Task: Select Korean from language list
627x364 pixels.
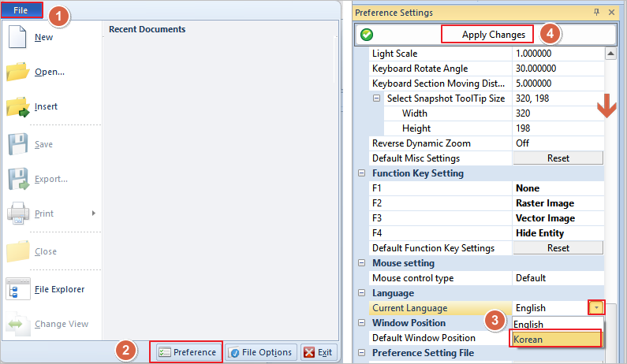Action: point(556,339)
